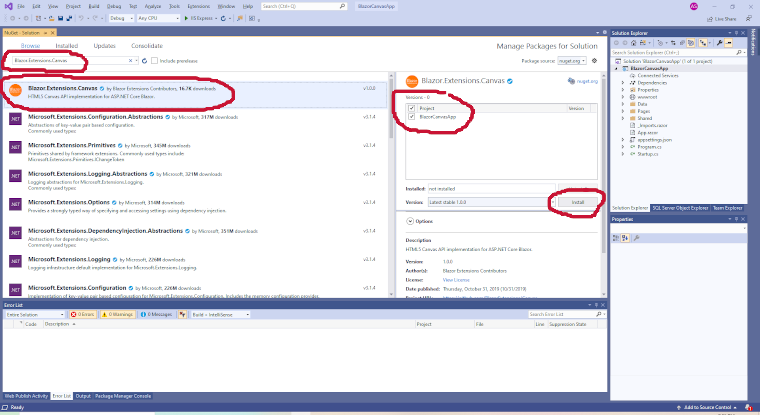Click the Search Solution Explorer input field
Screen dimensions: 760x415
point(674,52)
